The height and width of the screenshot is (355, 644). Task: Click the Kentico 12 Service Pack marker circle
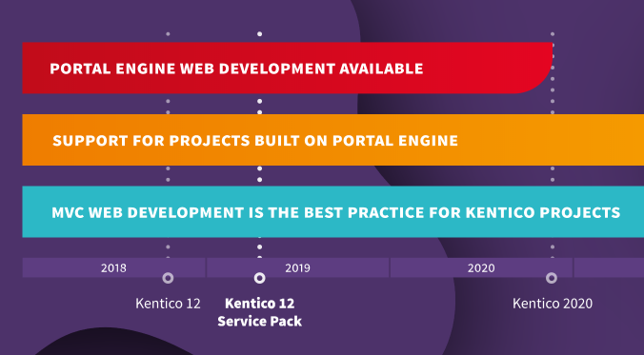pos(259,278)
